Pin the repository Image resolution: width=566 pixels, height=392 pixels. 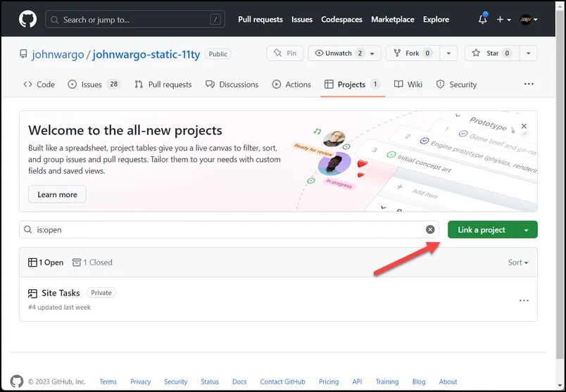[285, 53]
